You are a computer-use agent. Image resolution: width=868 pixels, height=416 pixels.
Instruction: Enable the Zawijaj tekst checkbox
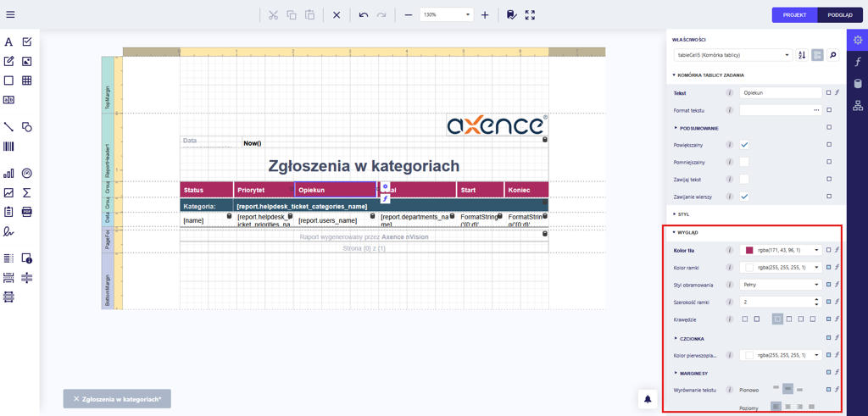tap(744, 179)
